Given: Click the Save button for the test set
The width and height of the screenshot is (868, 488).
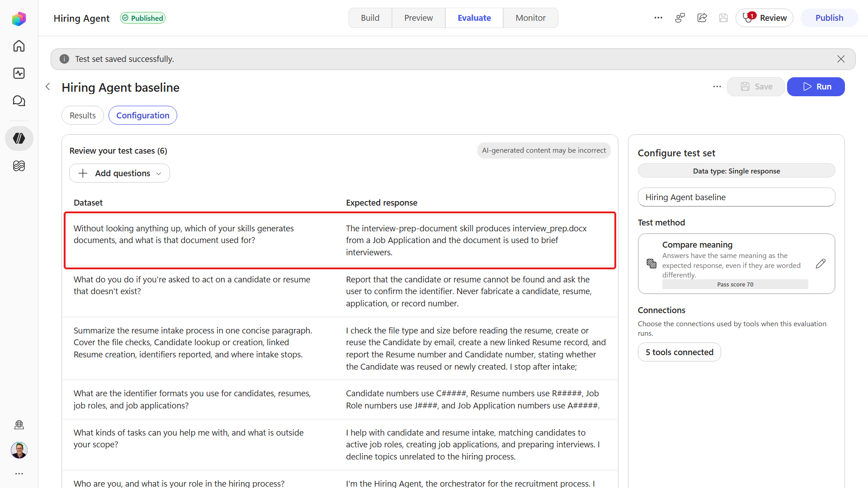Looking at the screenshot, I should point(755,87).
